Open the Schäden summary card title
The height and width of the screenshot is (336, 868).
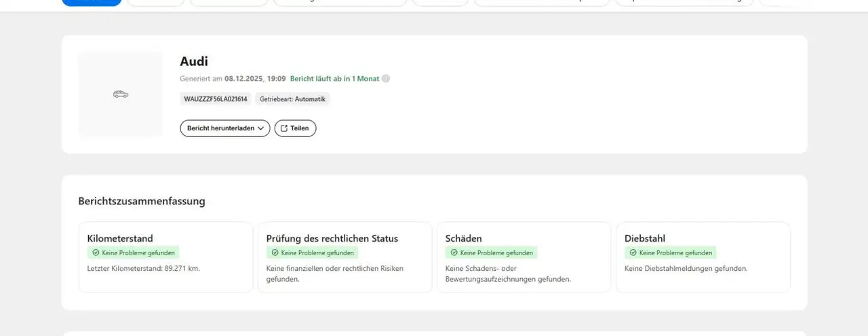463,238
